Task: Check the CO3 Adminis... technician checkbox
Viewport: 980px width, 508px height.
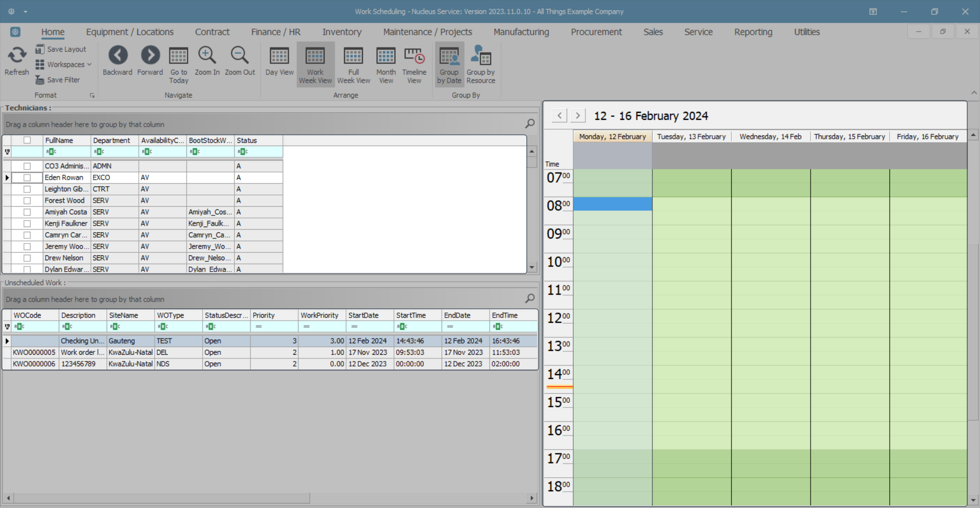Action: click(27, 166)
